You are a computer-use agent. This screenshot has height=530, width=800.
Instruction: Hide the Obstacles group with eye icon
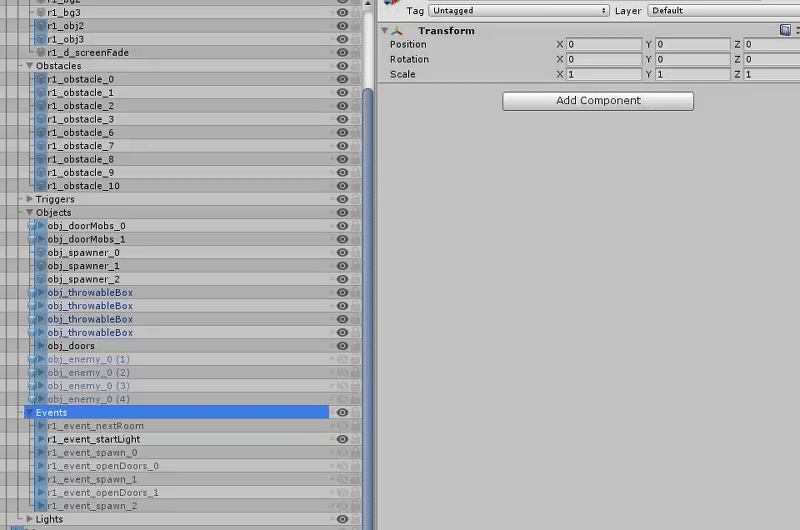point(342,66)
